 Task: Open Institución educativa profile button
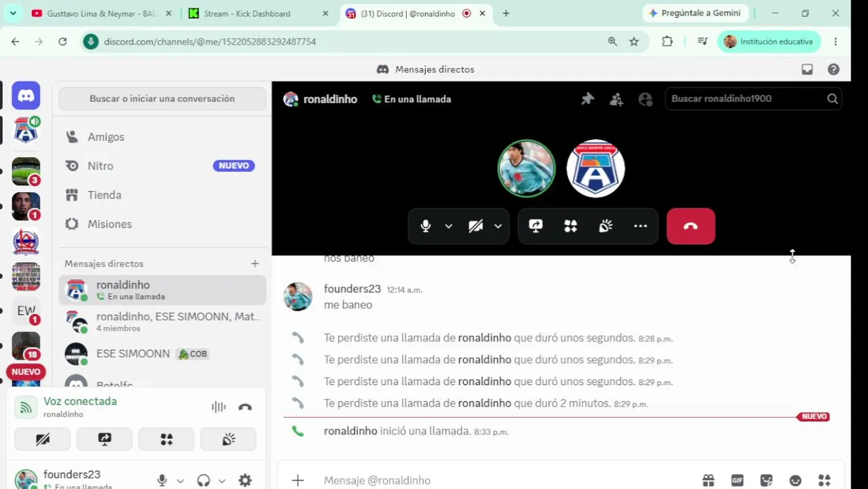point(770,41)
